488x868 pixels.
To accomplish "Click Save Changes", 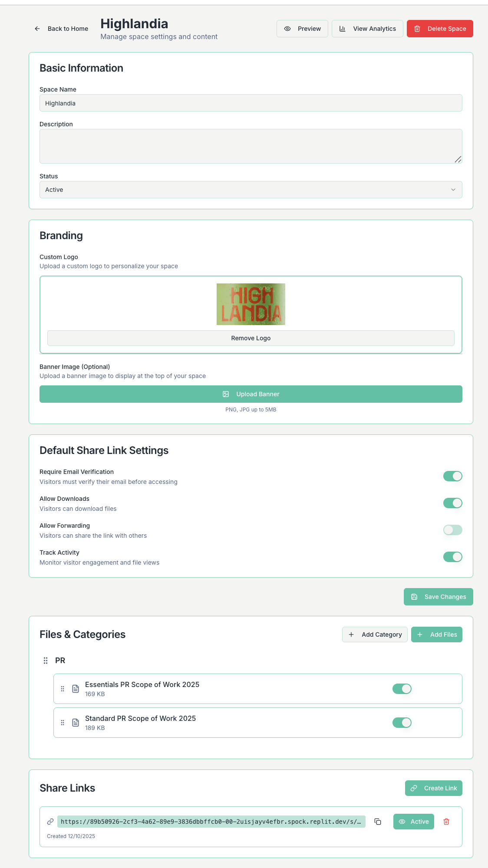I will click(x=438, y=597).
